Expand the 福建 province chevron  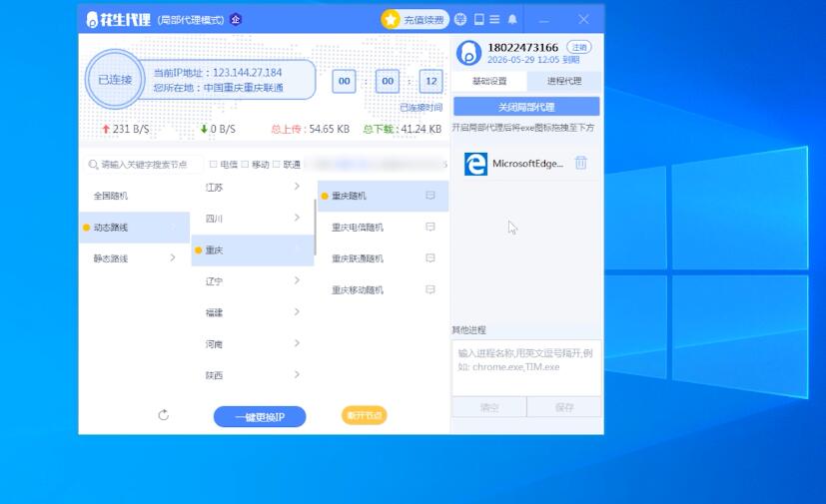click(x=297, y=311)
